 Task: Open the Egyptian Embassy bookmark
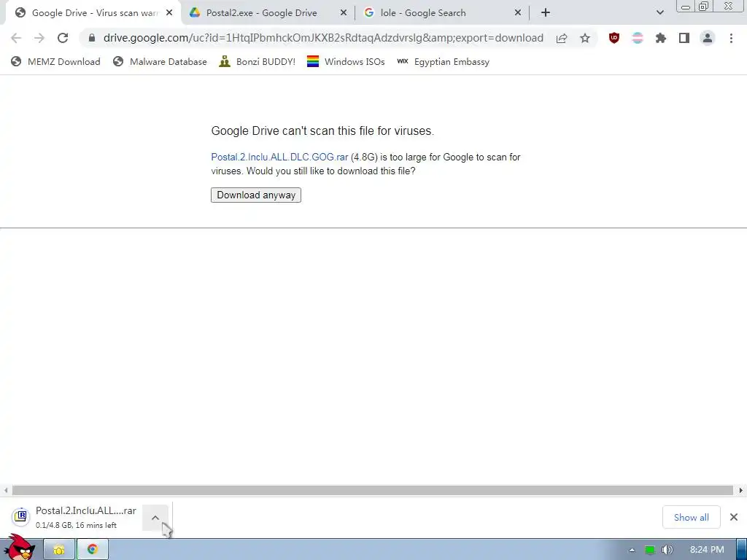pos(443,61)
